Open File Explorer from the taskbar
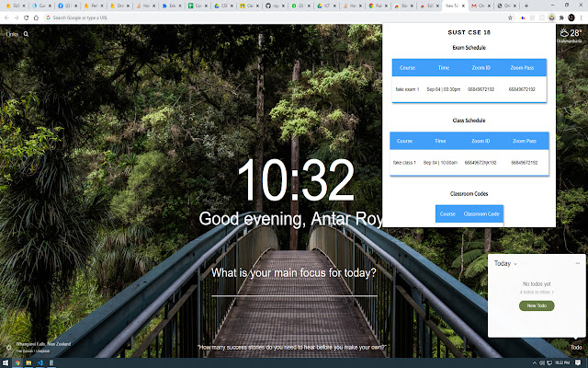This screenshot has height=368, width=588. point(28,362)
